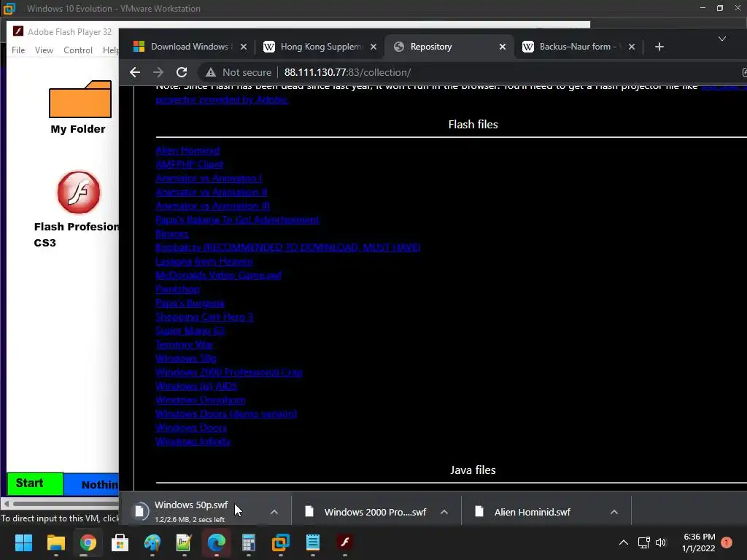Viewport: 747px width, 560px height.
Task: Open the File menu in Flash Player
Action: (18, 50)
